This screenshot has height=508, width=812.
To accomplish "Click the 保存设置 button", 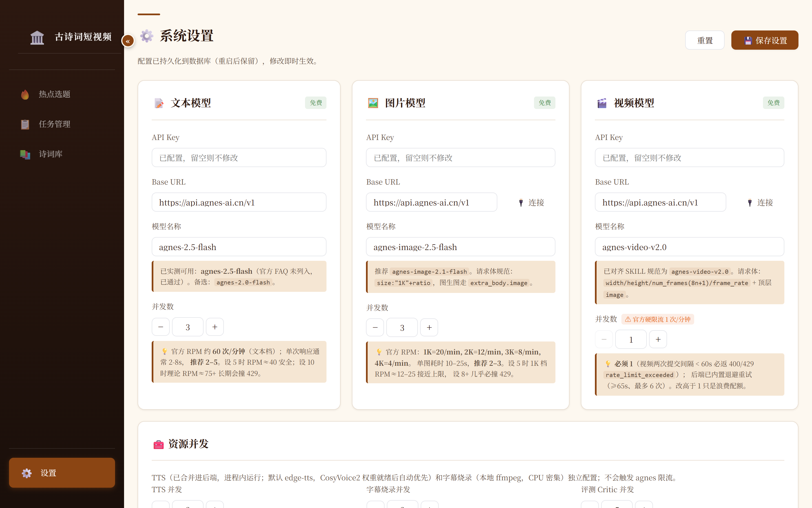I will pos(765,40).
